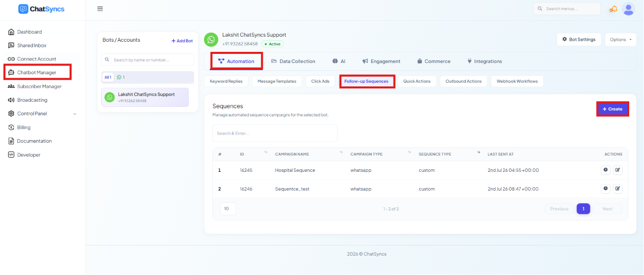Toggle the hamburger sidebar menu

point(100,9)
